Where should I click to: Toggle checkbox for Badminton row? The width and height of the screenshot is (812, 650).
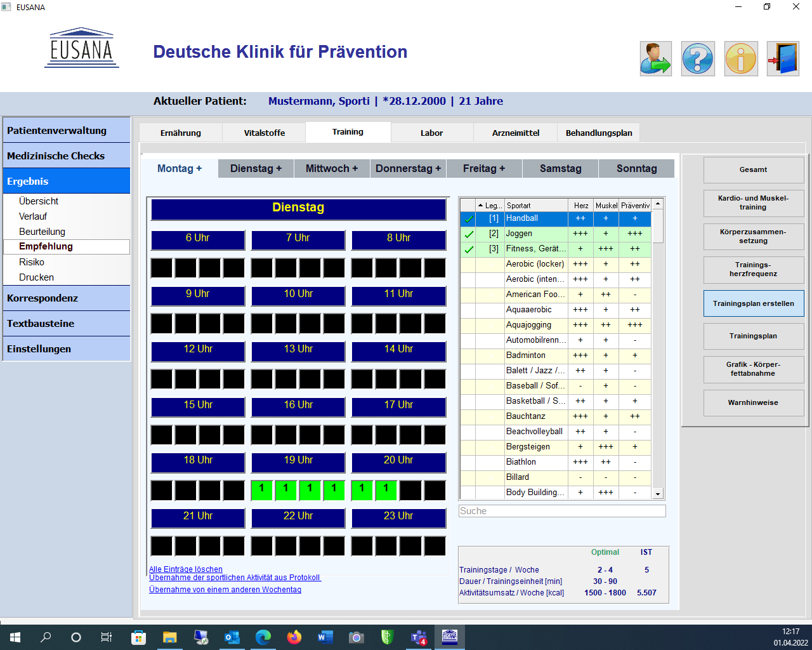point(468,355)
